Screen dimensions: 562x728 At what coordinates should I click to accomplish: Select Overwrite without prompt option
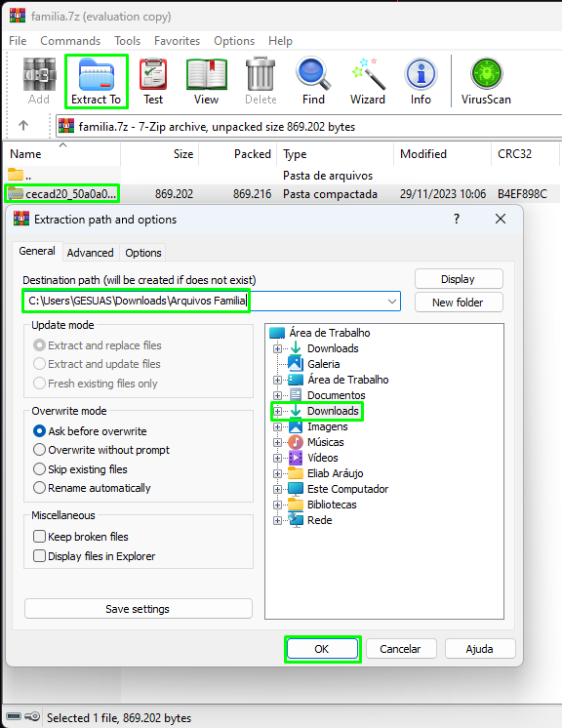point(39,450)
